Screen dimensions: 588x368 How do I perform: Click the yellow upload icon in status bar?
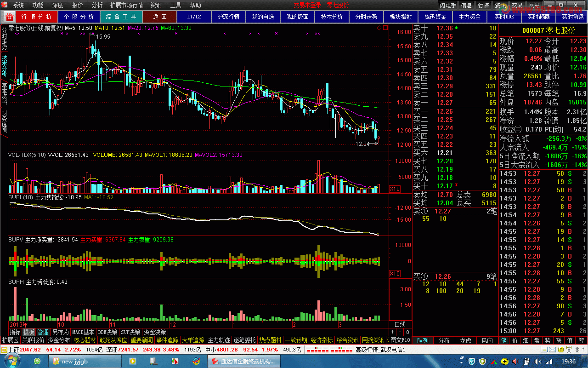pyautogui.click(x=561, y=350)
